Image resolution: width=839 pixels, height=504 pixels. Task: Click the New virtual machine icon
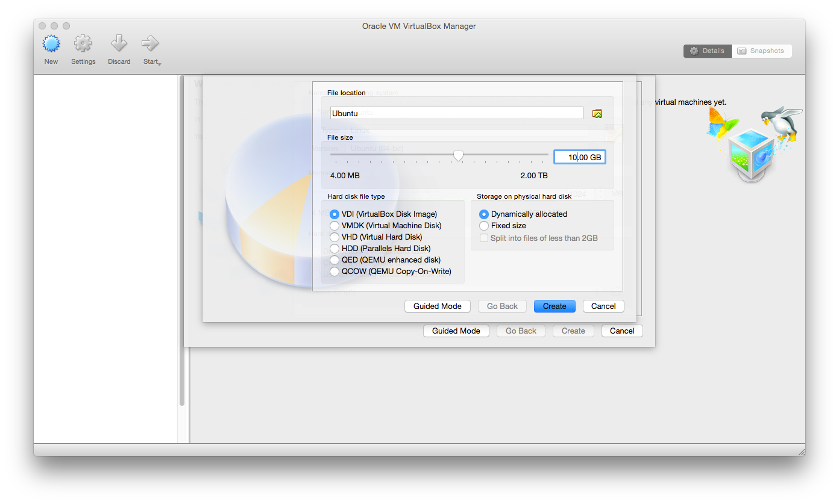(x=51, y=44)
